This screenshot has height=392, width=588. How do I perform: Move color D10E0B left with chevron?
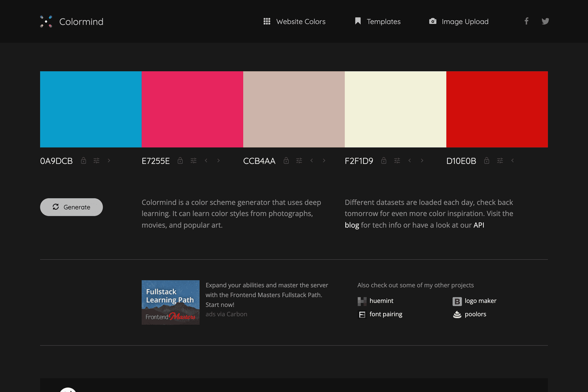pos(512,160)
